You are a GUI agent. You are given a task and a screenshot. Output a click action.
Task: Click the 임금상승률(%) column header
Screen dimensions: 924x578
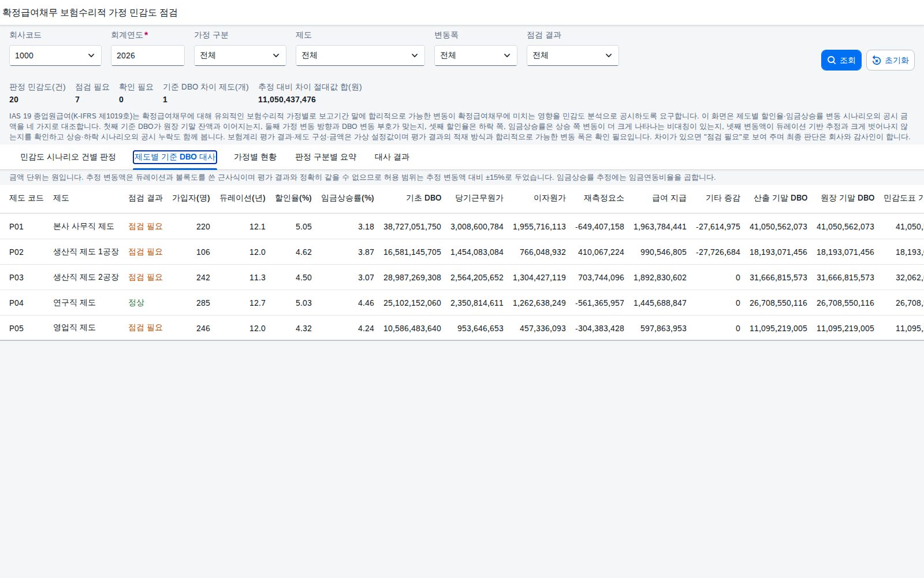click(x=348, y=198)
